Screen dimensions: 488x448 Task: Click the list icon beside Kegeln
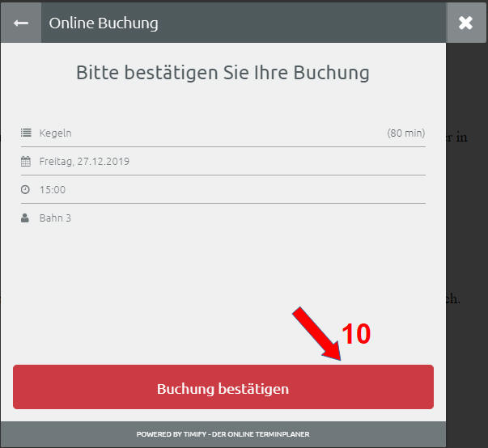tap(26, 133)
